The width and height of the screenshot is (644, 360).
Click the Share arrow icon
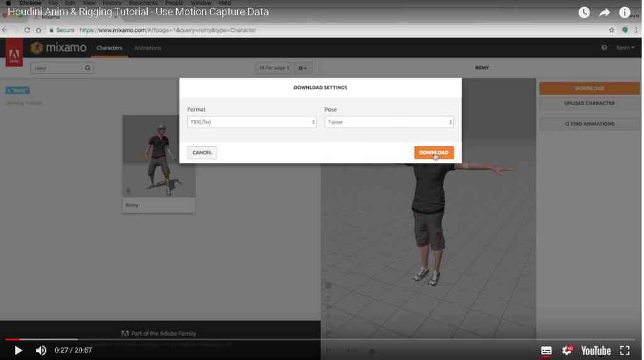click(x=604, y=13)
